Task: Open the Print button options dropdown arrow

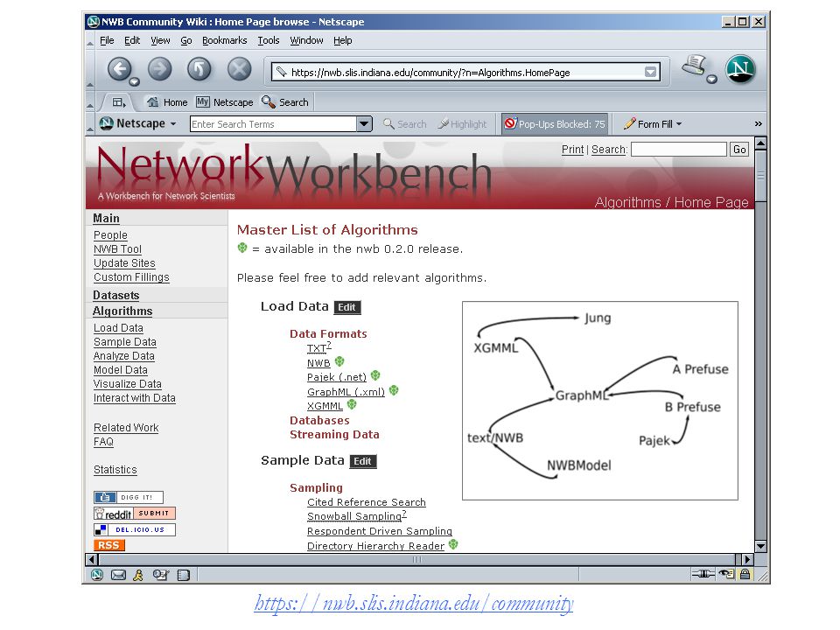Action: tap(711, 80)
